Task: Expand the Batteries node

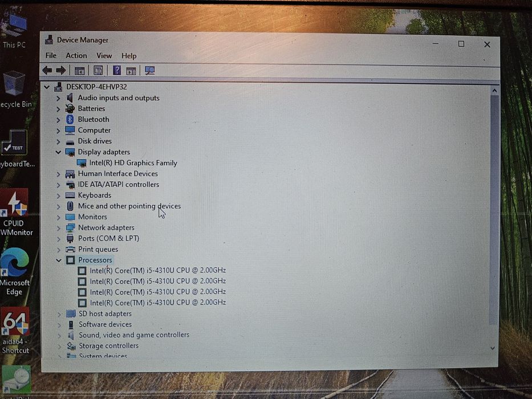Action: coord(58,109)
